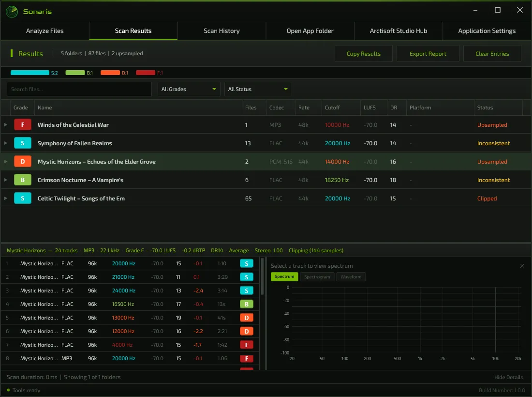Expand the Winds of the Celestial War row
The height and width of the screenshot is (397, 532).
[6, 124]
